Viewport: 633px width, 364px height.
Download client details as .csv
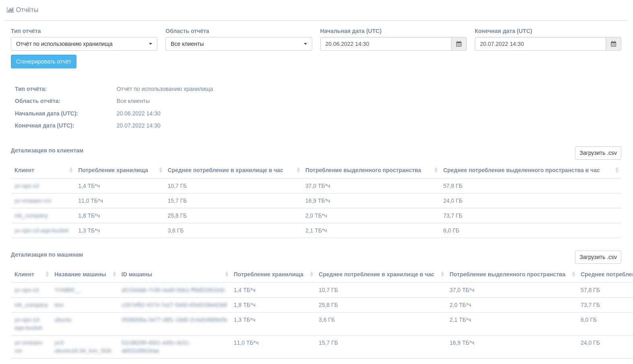coord(598,153)
